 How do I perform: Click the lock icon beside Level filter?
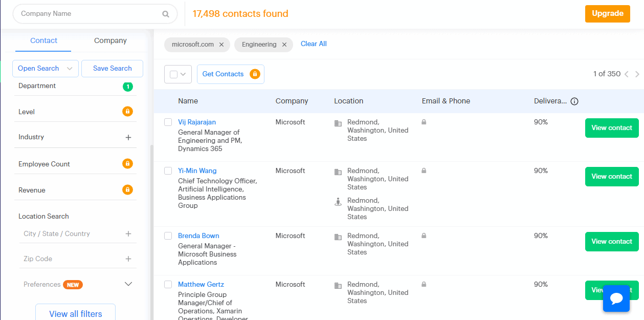[x=127, y=111]
